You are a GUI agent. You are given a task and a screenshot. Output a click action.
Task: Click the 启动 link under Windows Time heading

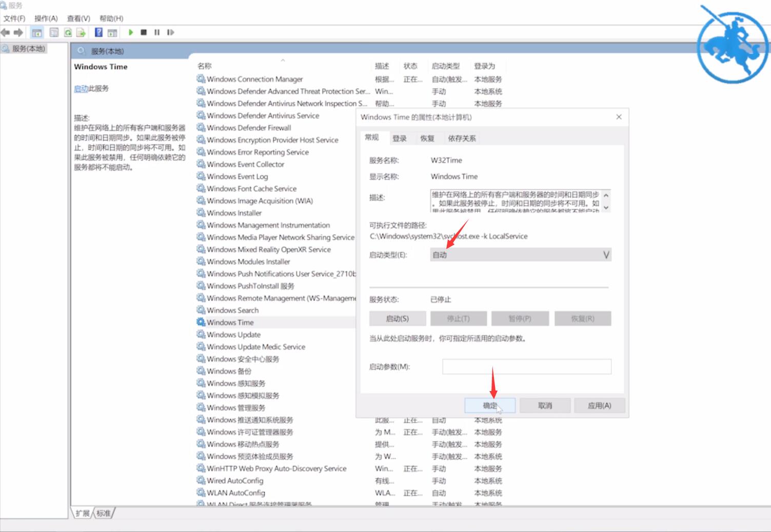click(x=81, y=88)
